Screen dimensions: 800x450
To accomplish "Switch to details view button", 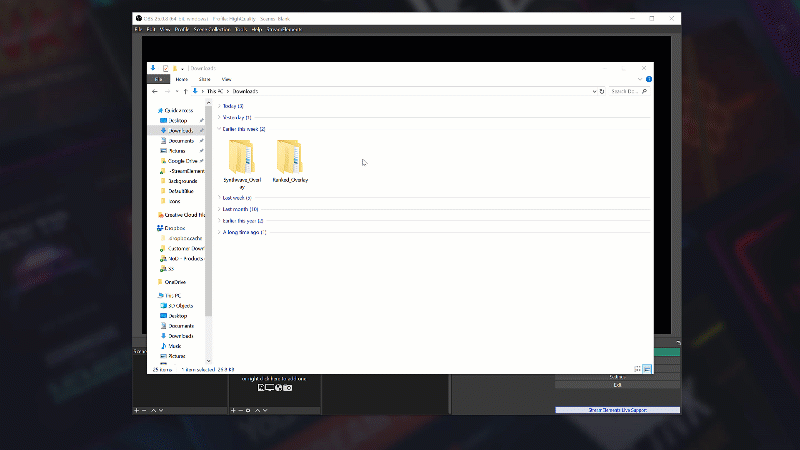I will pyautogui.click(x=637, y=369).
